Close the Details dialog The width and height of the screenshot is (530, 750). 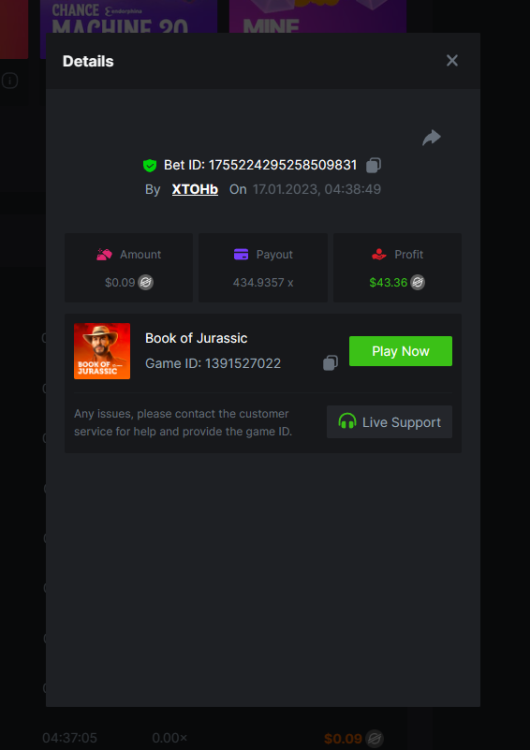[452, 60]
